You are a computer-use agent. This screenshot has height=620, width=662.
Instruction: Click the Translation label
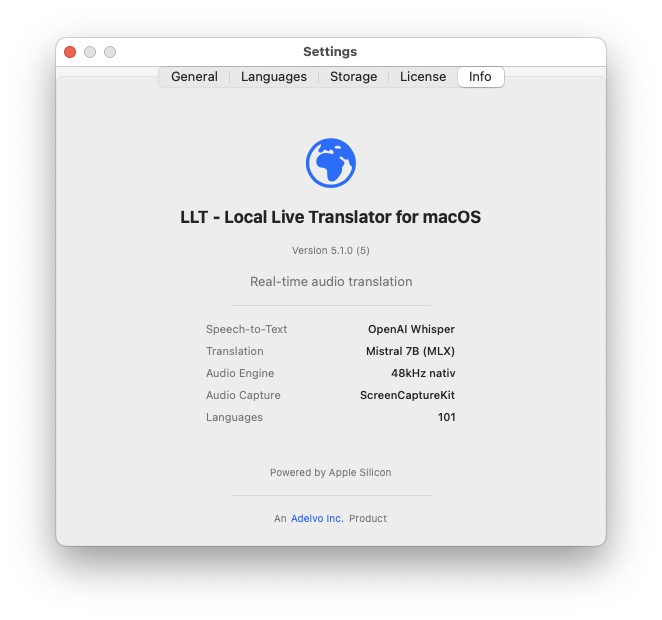click(x=235, y=351)
